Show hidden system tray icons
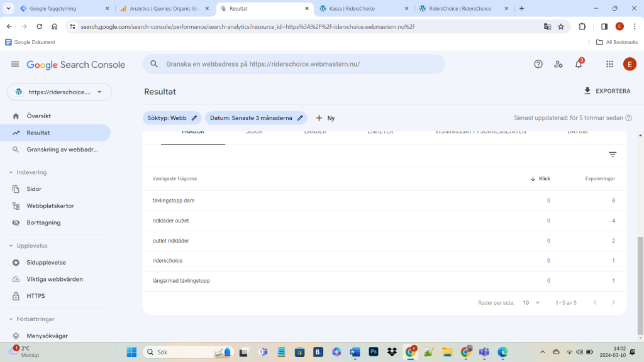Viewport: 644px width, 362px height. pos(543,352)
